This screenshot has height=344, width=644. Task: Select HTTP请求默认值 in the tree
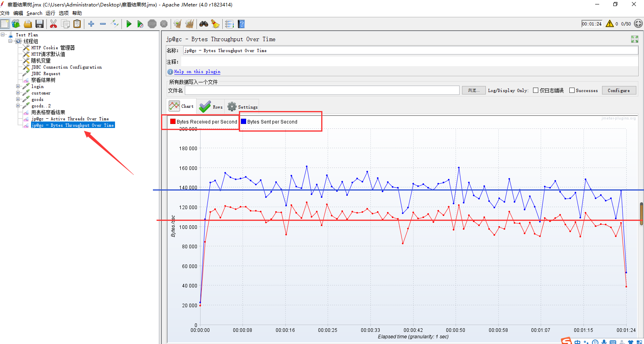48,54
